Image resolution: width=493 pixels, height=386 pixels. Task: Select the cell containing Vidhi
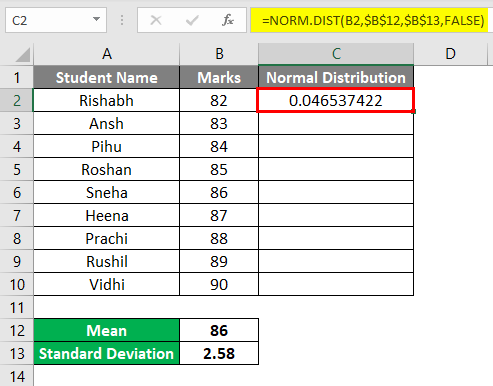coord(107,284)
